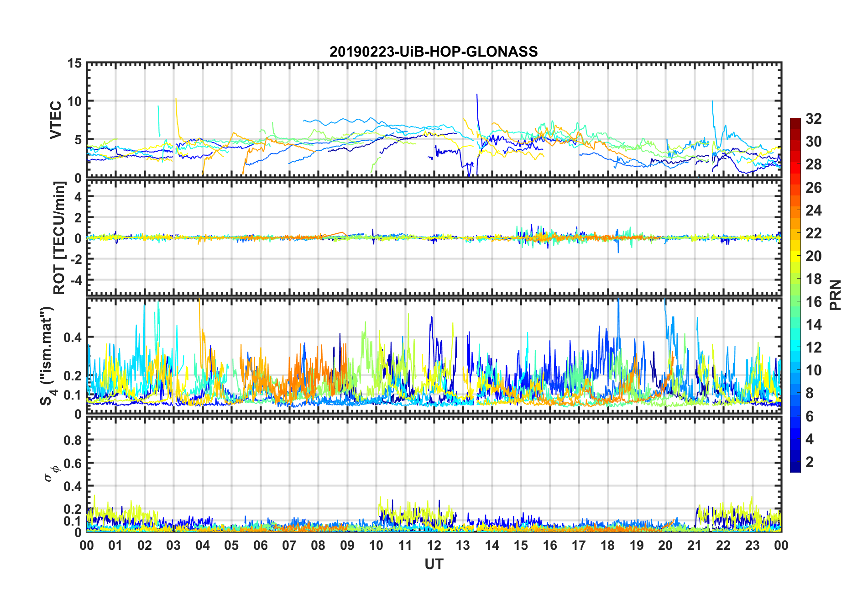Screen dimensions: 868x590
Task: Select colorbar tick label 32
Action: [813, 119]
